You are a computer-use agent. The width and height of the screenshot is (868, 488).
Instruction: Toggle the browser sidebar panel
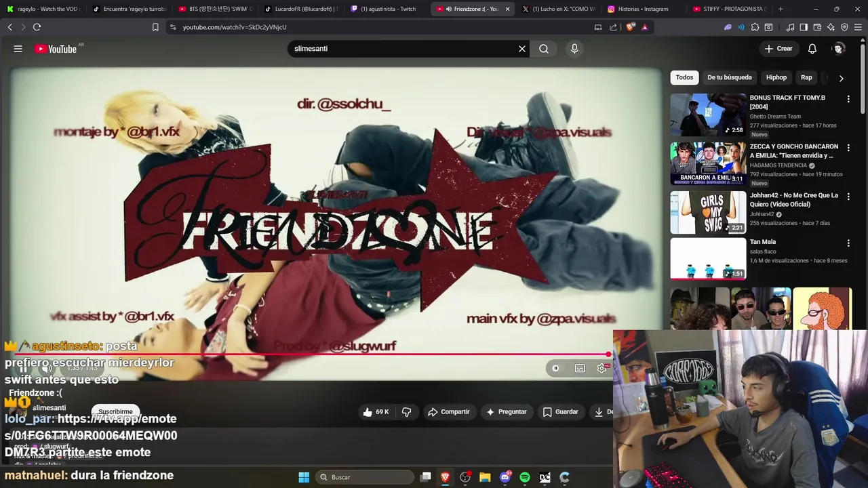pos(804,27)
